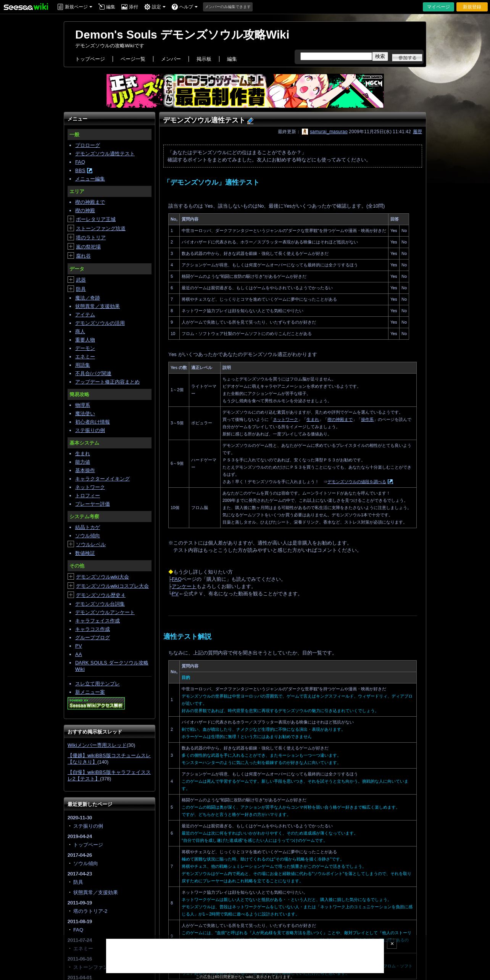The image size is (490, 980).
Task: Open the 結晶トカゲ sidebar link
Action: coord(87,527)
